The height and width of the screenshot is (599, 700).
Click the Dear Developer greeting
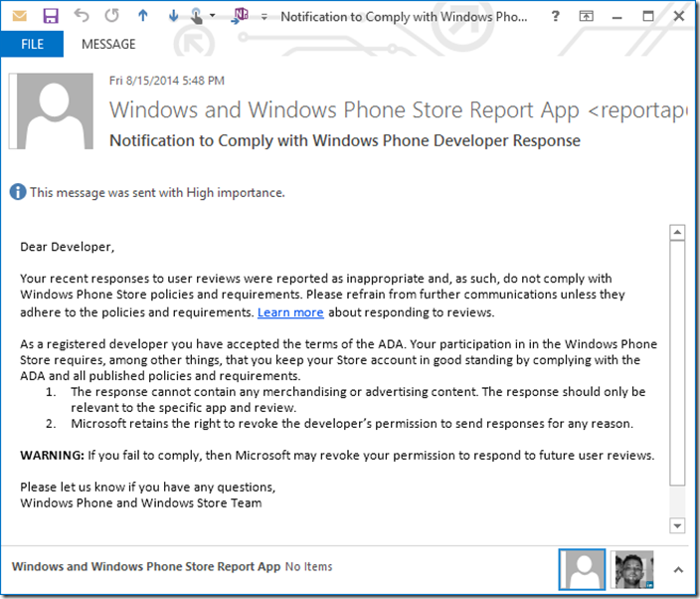68,247
